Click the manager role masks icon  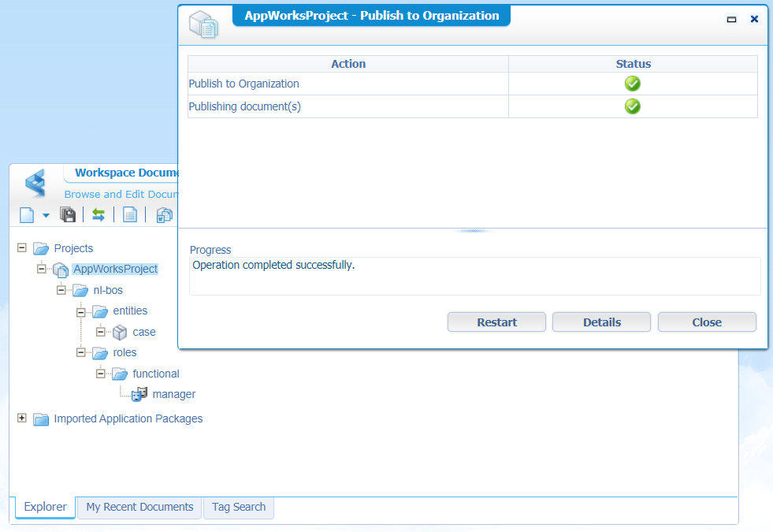pos(139,394)
